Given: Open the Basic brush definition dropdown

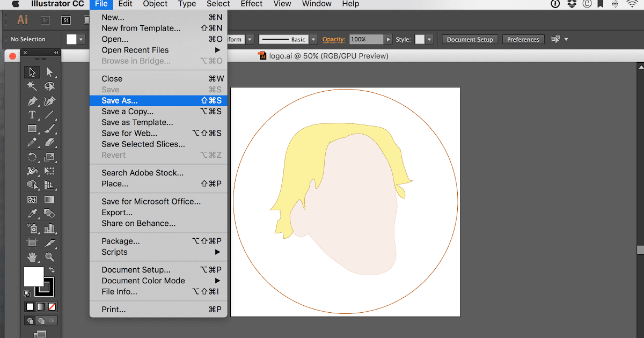Looking at the screenshot, I should pos(313,39).
